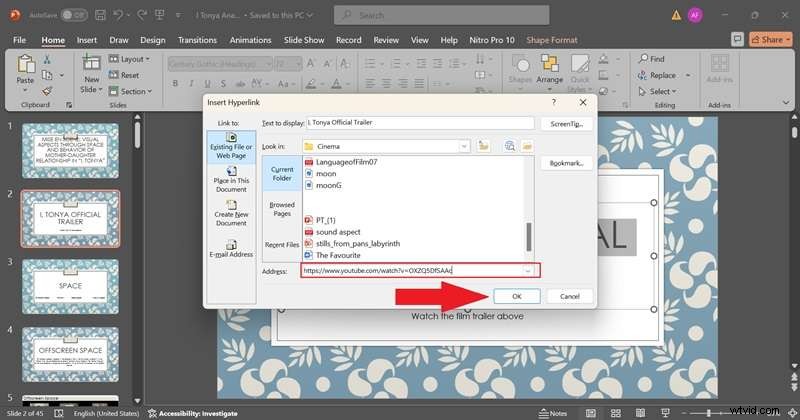Screen dimensions: 800x420
Task: Select Existing File or Web Page link type
Action: pyautogui.click(x=231, y=146)
